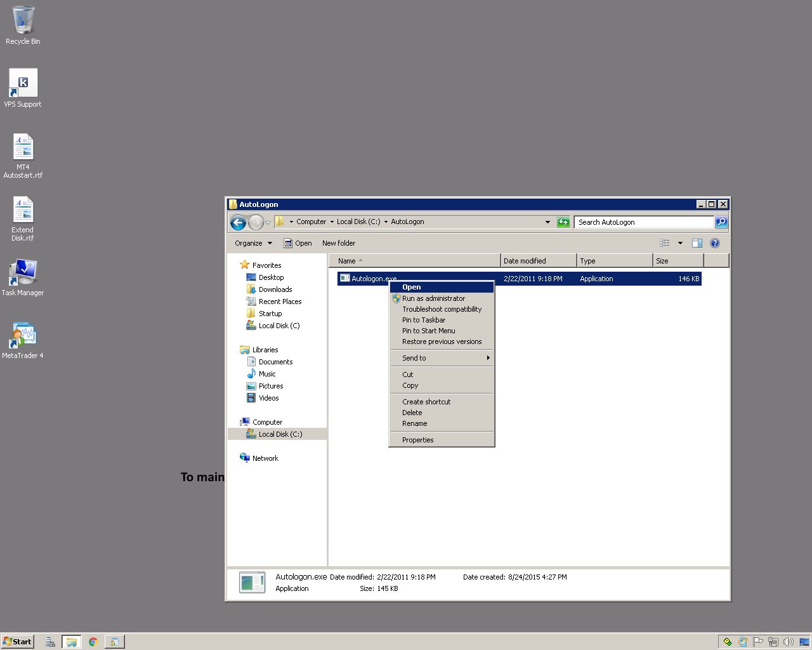Click the Back navigation arrow button

tap(238, 222)
